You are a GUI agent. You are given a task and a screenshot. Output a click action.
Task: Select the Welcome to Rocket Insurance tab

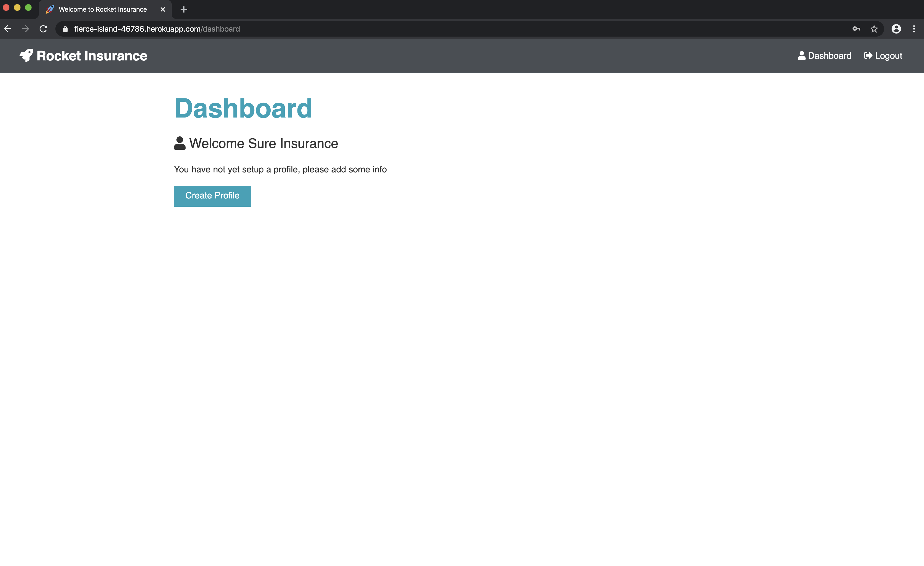[x=102, y=9]
